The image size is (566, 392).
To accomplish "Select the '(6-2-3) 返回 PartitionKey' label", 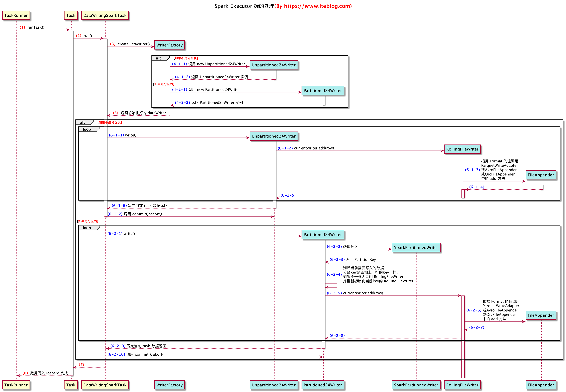I will click(x=353, y=260).
